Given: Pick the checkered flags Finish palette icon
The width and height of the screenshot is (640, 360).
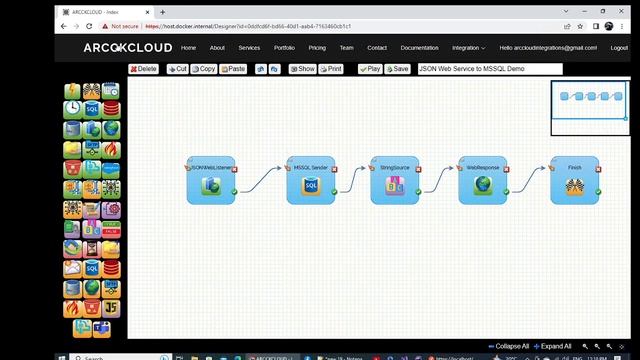Looking at the screenshot, I should [91, 91].
